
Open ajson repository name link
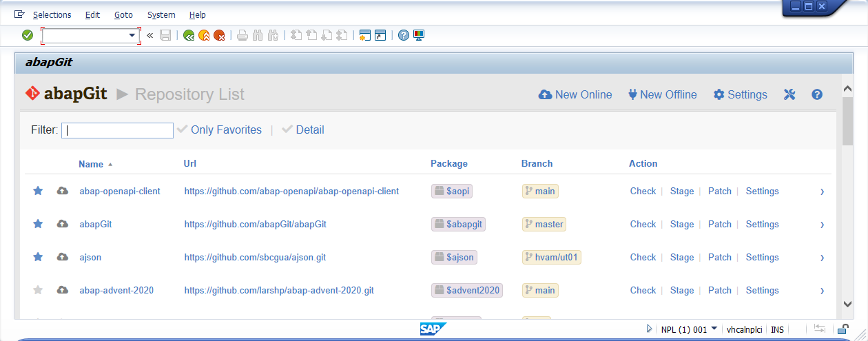(x=90, y=257)
